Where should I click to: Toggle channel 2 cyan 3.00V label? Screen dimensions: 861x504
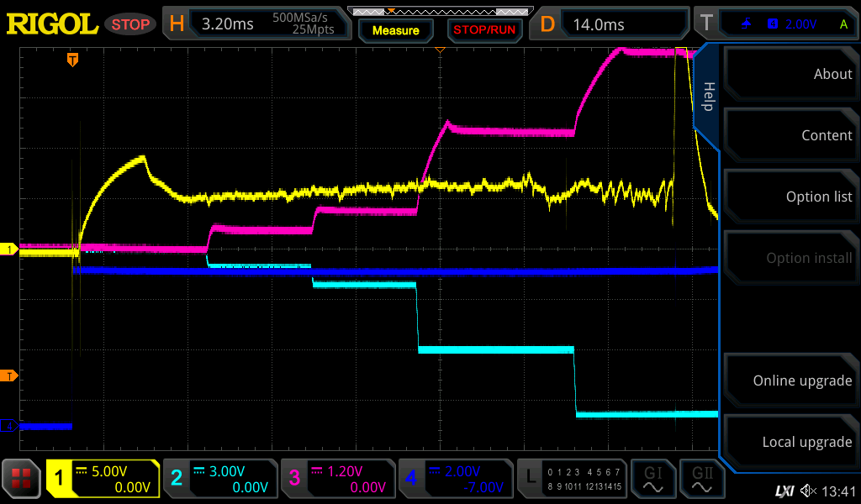pos(219,479)
